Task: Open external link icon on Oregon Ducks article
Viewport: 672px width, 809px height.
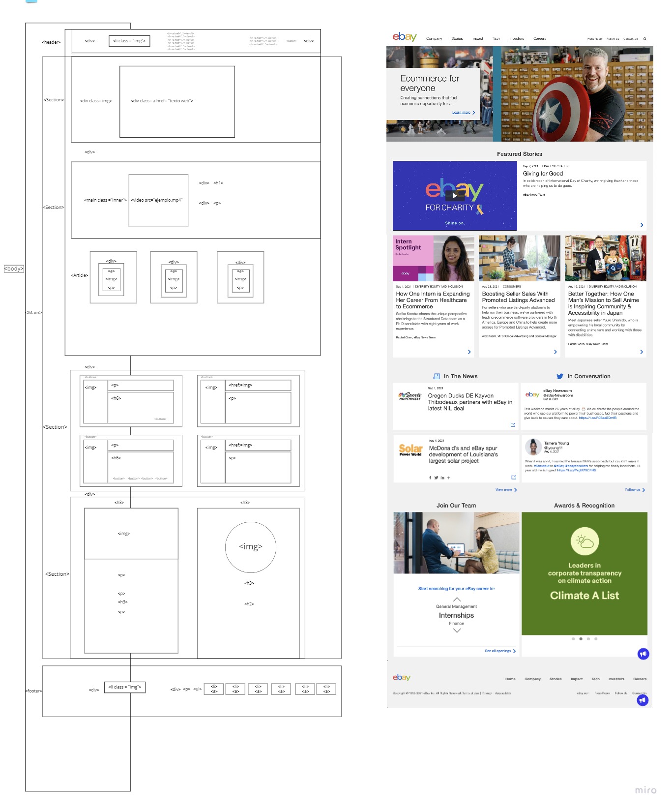Action: coord(513,425)
